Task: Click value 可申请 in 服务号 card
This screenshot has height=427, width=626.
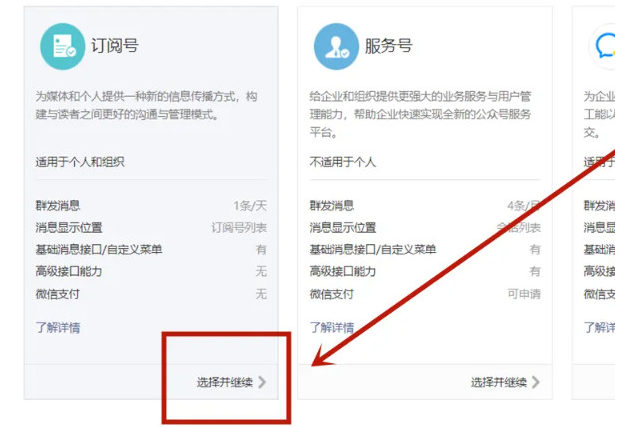Action: 524,294
